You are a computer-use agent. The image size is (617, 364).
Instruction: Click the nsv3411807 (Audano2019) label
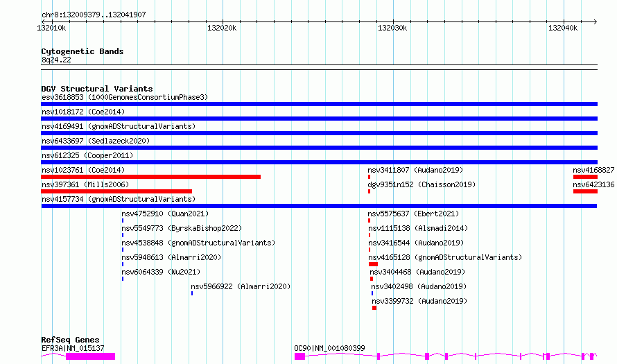(415, 170)
